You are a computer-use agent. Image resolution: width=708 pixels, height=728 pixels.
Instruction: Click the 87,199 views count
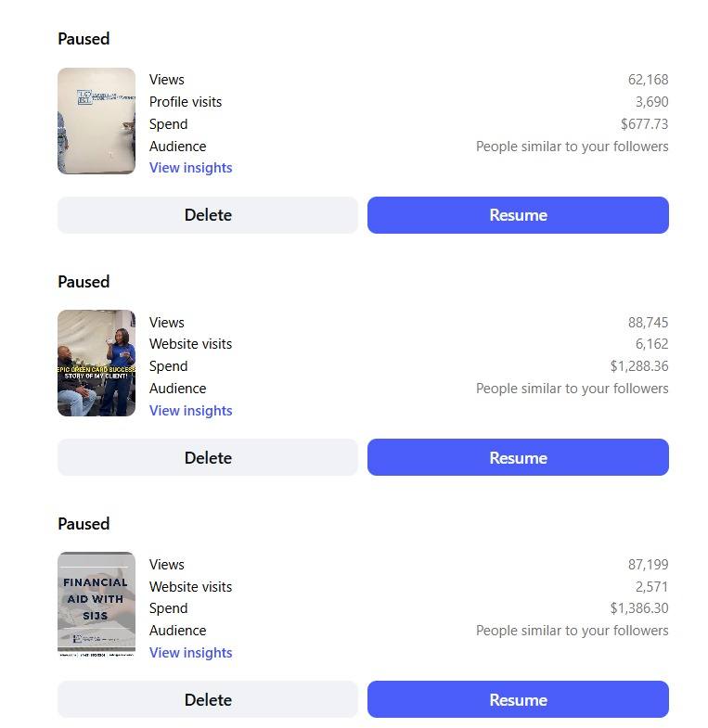click(x=648, y=565)
